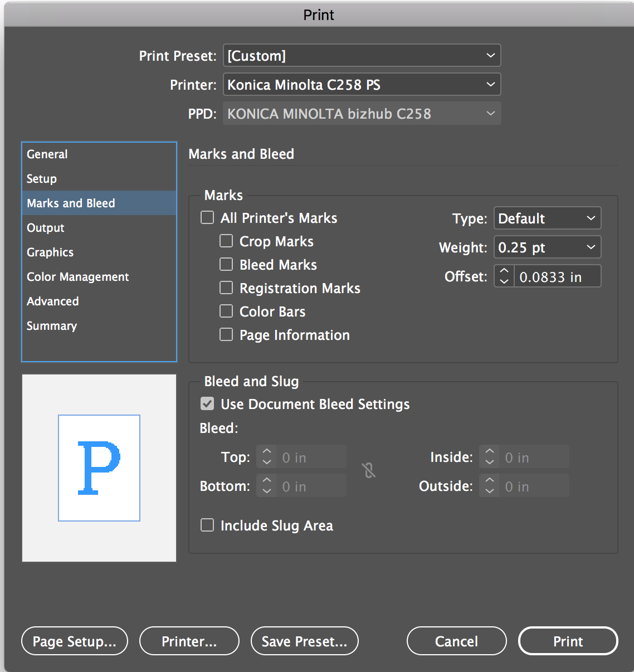Turn on Registration Marks

[x=226, y=288]
